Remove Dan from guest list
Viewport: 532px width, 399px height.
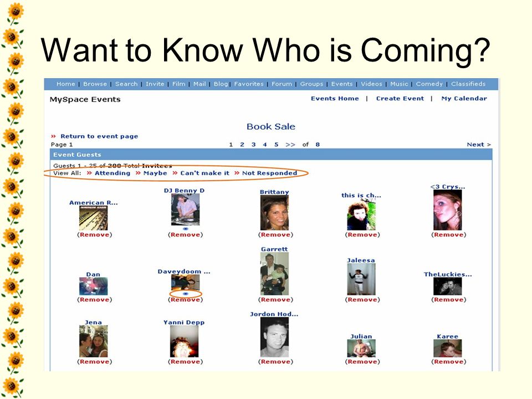[x=94, y=300]
